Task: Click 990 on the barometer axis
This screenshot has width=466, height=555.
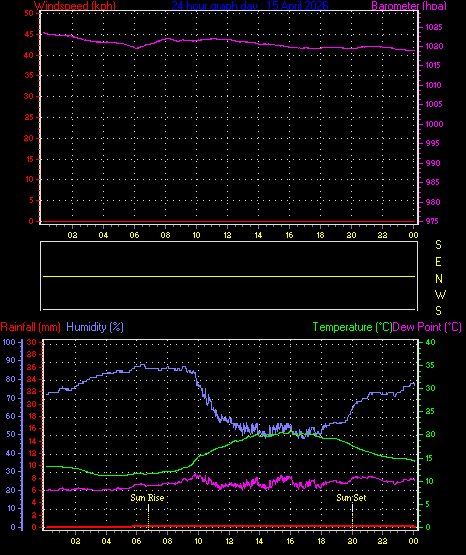Action: pyautogui.click(x=433, y=163)
